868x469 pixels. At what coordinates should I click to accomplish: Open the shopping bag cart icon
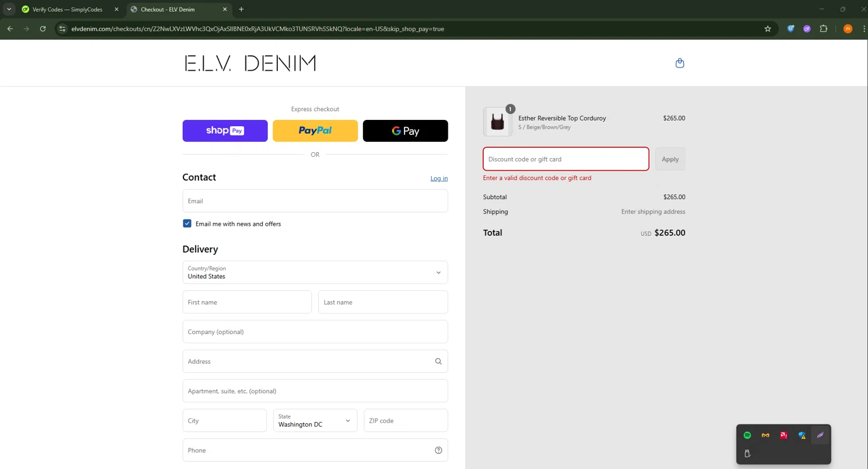(680, 63)
